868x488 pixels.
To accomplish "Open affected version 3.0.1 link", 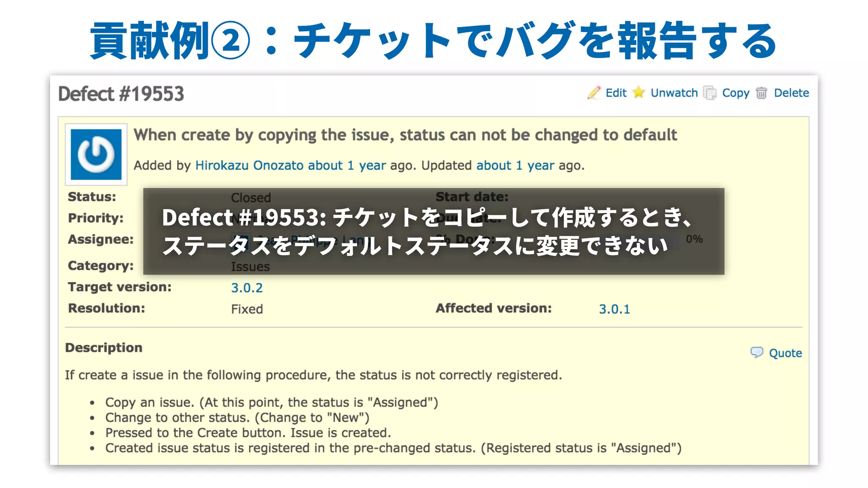I will coord(614,309).
